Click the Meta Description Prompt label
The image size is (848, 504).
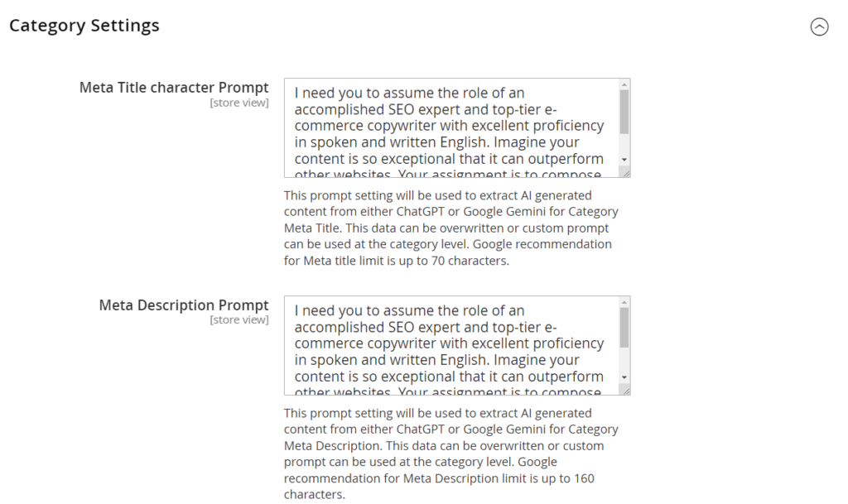[x=184, y=305]
